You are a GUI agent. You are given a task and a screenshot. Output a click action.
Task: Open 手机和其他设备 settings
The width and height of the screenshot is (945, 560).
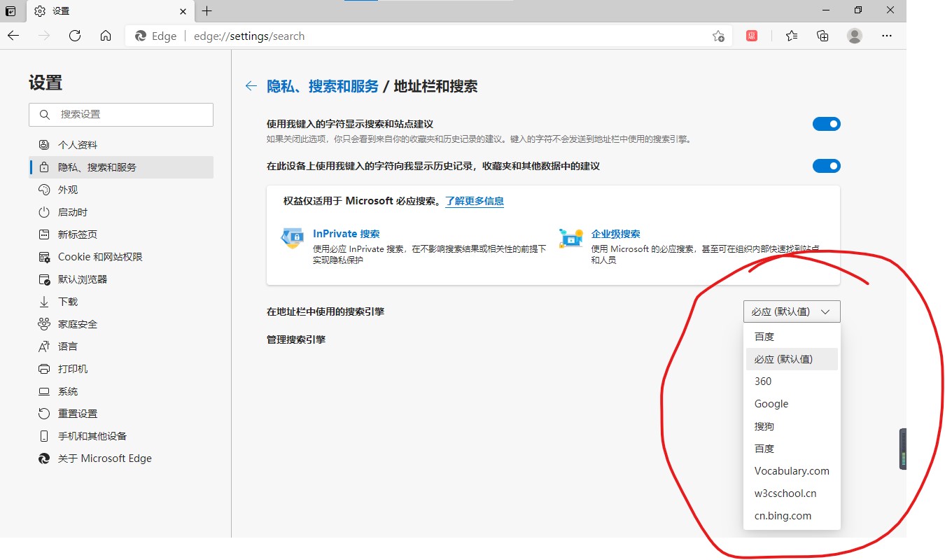click(122, 436)
